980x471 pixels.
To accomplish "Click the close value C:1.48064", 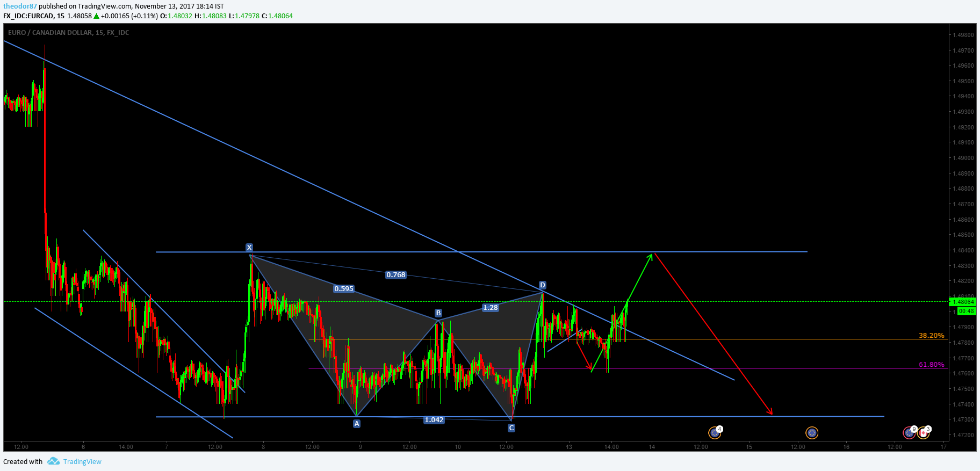I will pos(277,16).
